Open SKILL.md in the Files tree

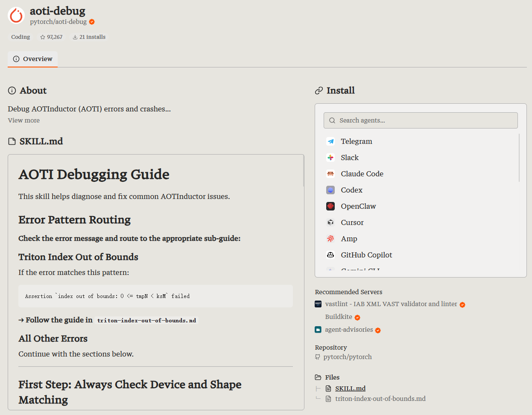pos(350,389)
